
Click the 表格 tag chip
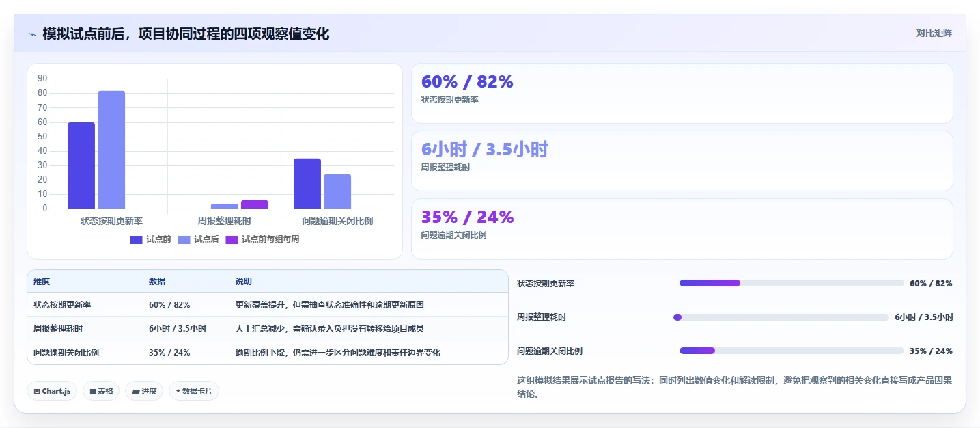click(x=101, y=391)
